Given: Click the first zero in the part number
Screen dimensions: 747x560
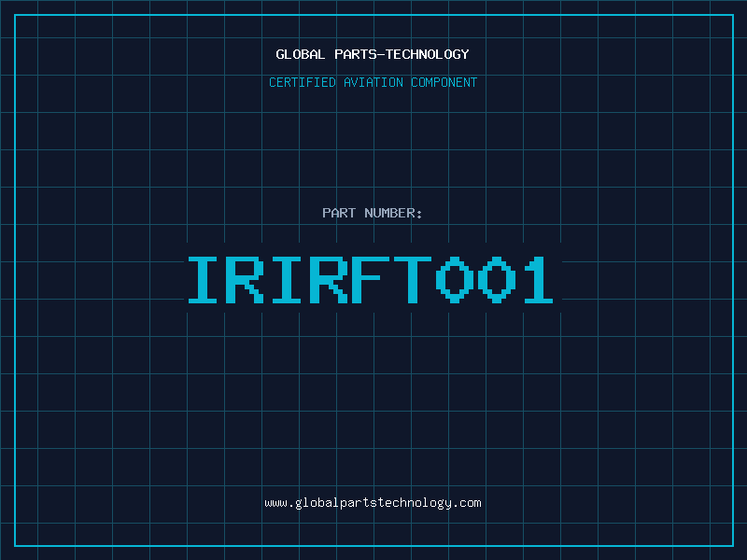Looking at the screenshot, I should click(x=454, y=280).
